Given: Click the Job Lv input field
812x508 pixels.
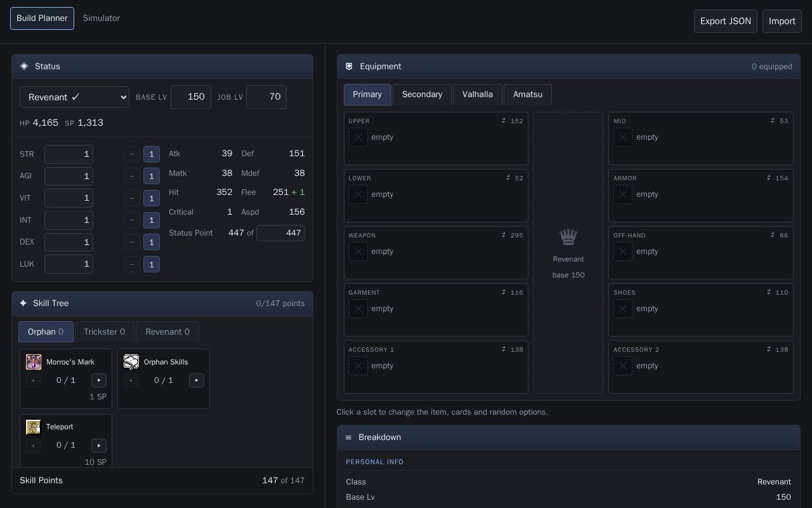Looking at the screenshot, I should [266, 97].
